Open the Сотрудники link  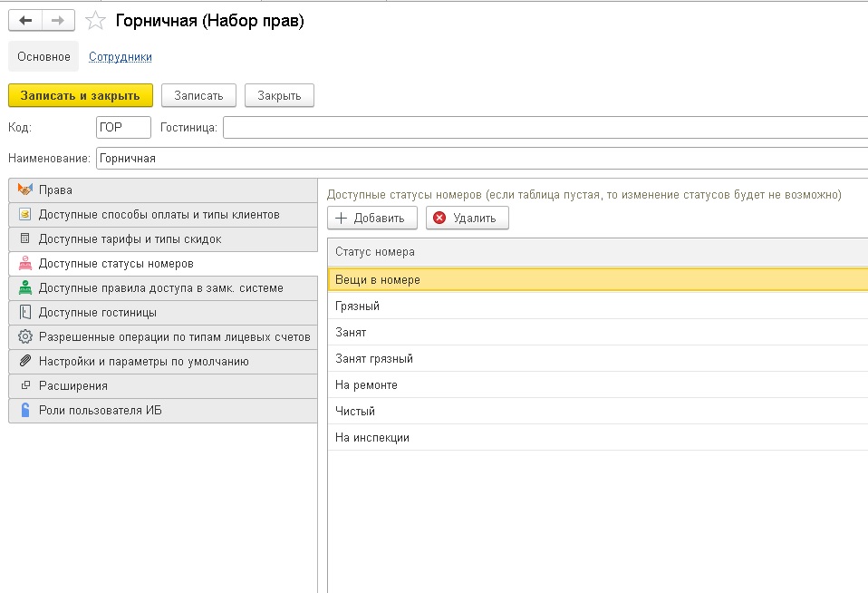(120, 56)
